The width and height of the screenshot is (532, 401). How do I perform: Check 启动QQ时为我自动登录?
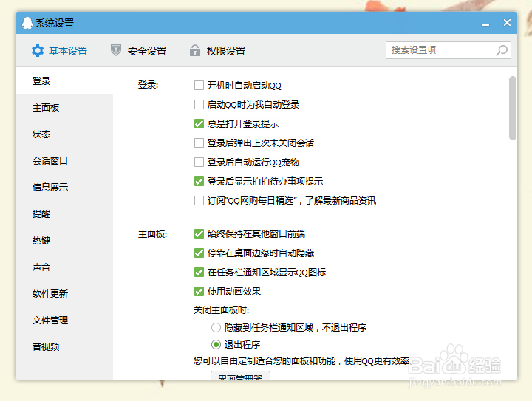click(199, 104)
